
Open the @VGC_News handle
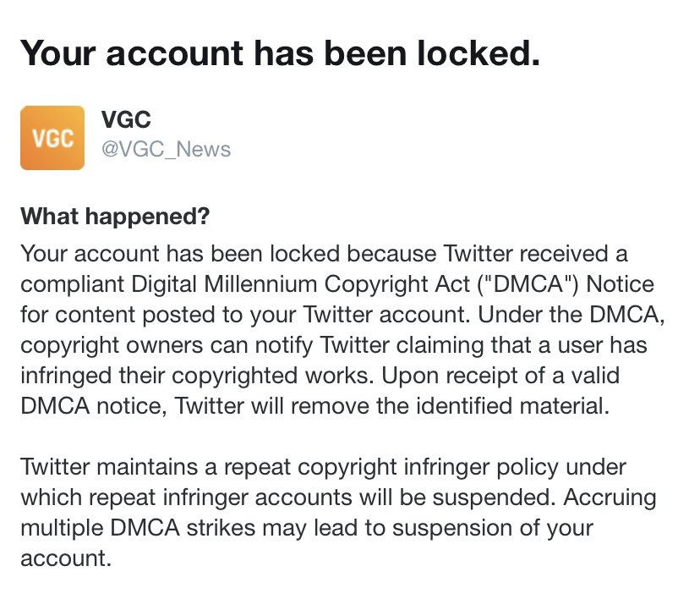pyautogui.click(x=166, y=149)
